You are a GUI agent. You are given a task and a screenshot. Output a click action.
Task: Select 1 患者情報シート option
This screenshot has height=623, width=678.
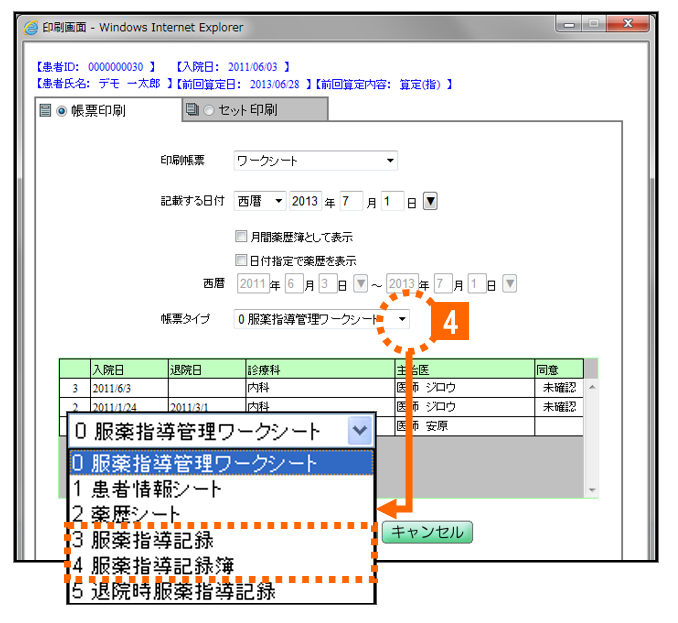[146, 490]
